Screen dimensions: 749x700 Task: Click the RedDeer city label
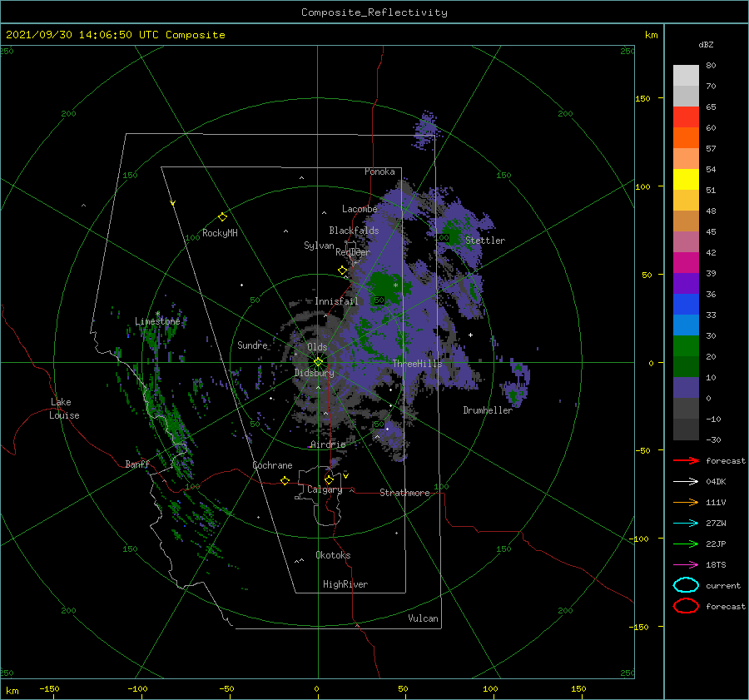point(353,252)
